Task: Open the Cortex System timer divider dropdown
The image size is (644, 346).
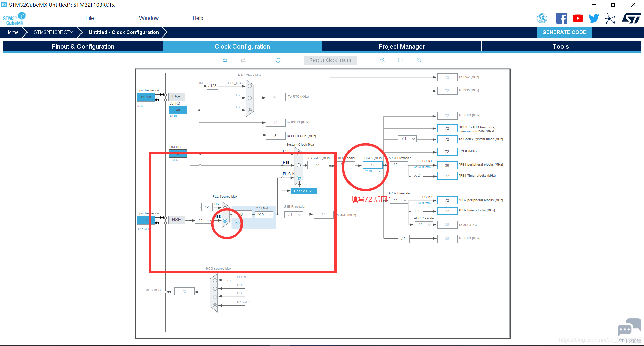Action: (408, 139)
